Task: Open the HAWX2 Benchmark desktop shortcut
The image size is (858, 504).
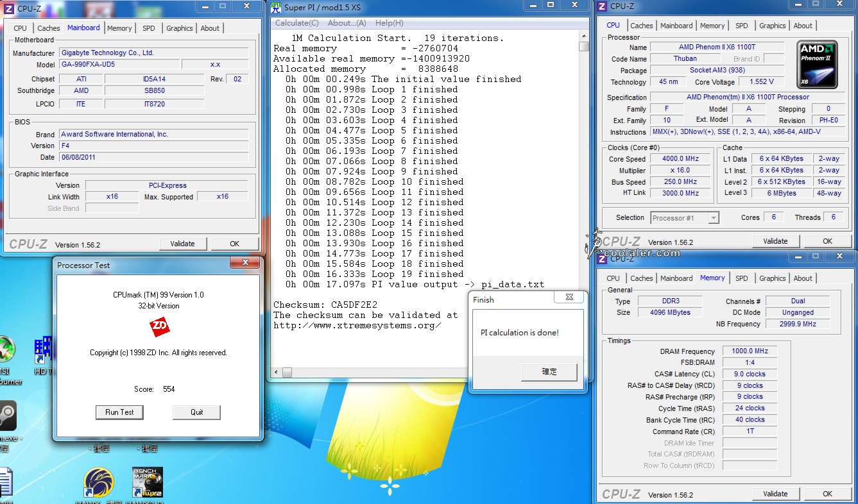Action: (148, 483)
